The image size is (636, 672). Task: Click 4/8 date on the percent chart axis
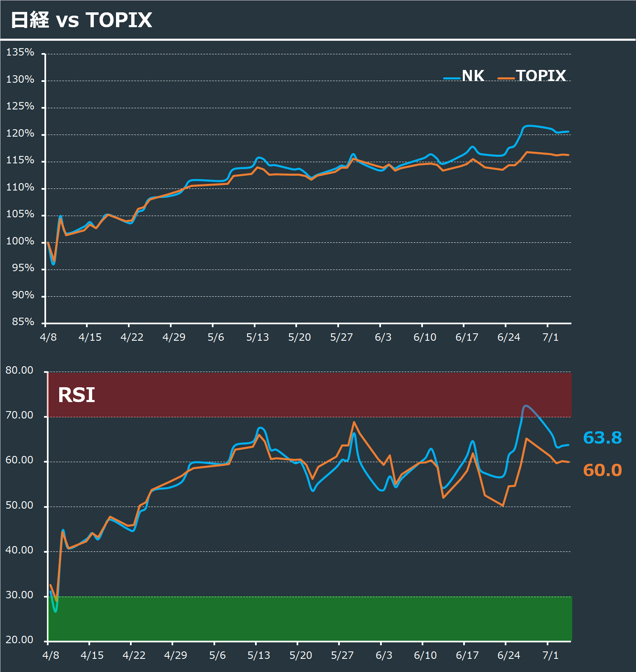pyautogui.click(x=49, y=337)
